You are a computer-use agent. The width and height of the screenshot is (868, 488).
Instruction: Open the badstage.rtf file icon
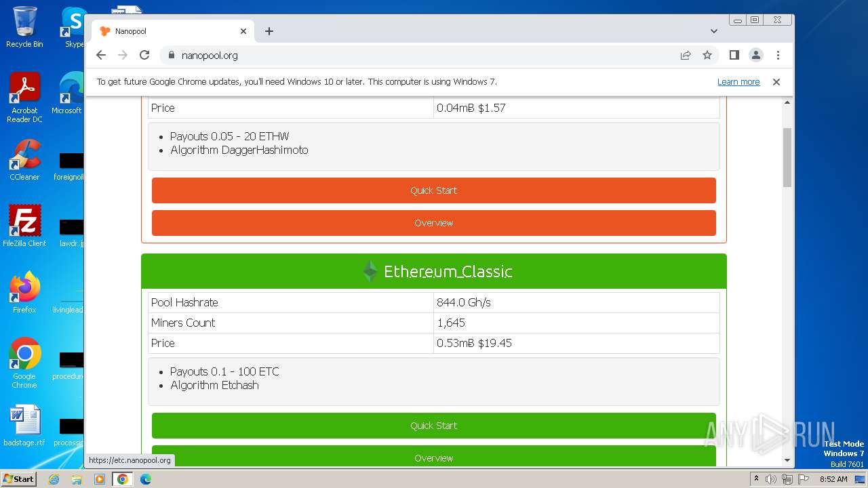coord(24,425)
